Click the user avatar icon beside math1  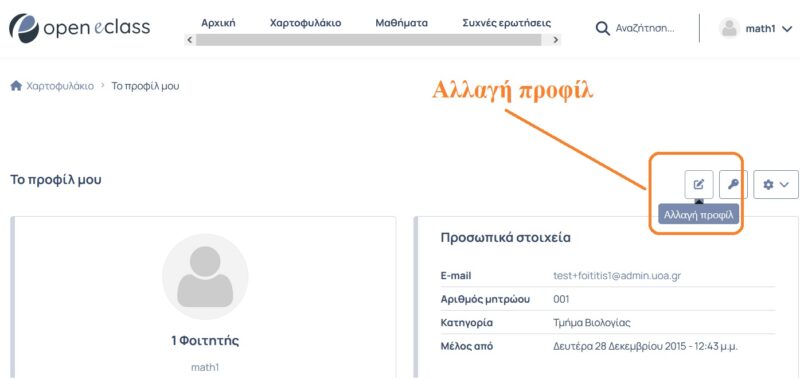click(729, 29)
